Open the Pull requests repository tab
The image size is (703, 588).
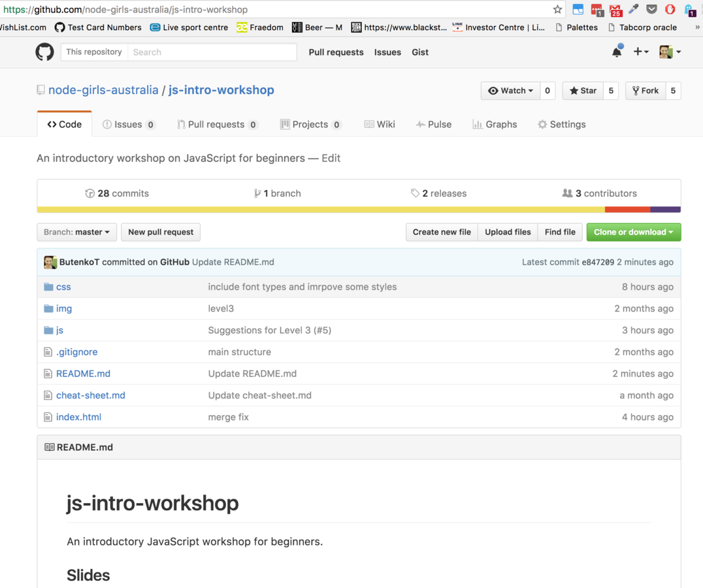(x=218, y=124)
